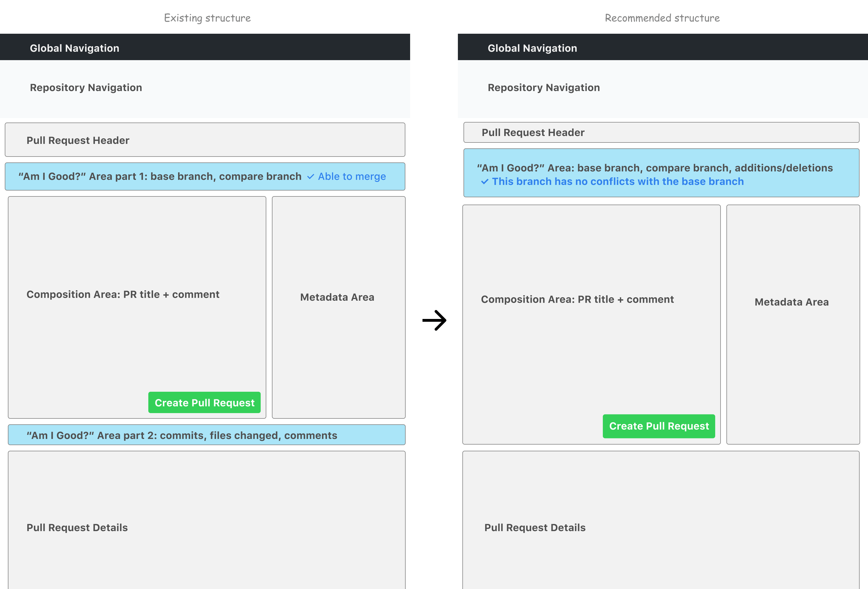Click the checkmark before 'This branch has no conflicts'
Image resolution: width=868 pixels, height=589 pixels.
tap(484, 182)
